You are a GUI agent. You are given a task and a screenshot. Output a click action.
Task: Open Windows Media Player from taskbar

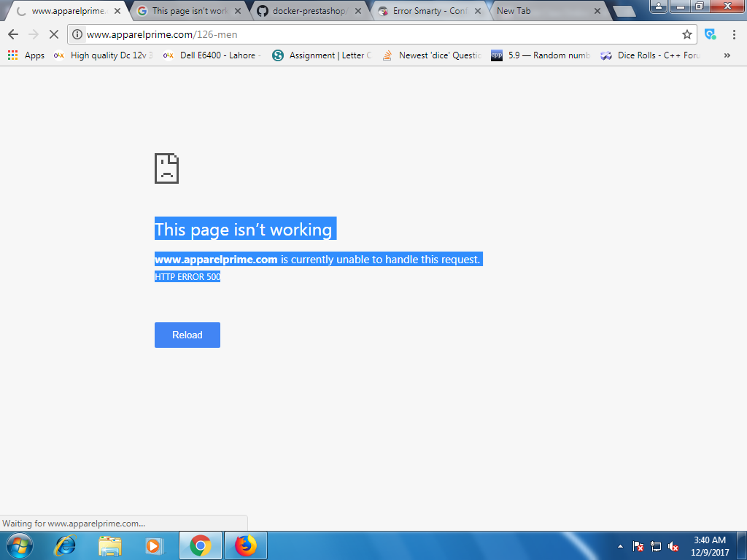click(155, 545)
